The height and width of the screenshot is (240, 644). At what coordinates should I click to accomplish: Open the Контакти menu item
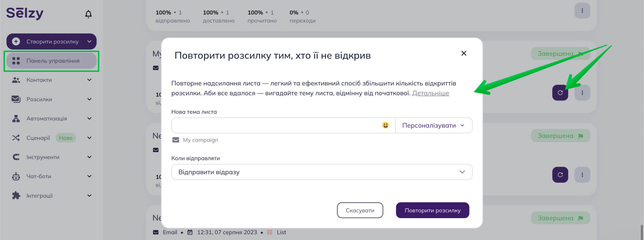click(52, 80)
